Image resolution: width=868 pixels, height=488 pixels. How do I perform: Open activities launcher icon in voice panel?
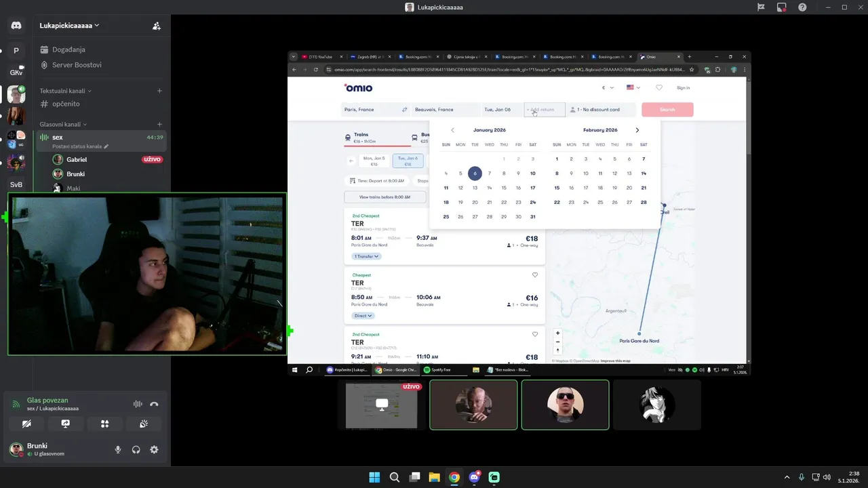click(x=104, y=424)
